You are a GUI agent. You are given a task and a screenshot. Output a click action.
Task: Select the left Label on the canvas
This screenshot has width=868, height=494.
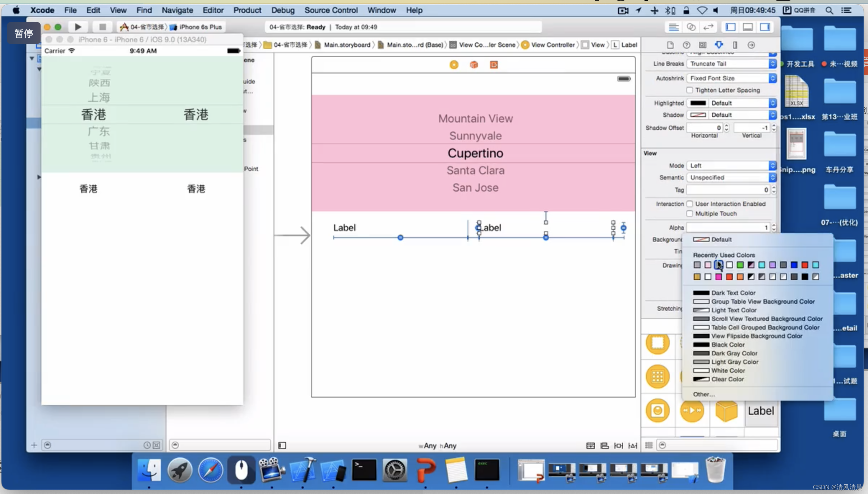click(344, 228)
